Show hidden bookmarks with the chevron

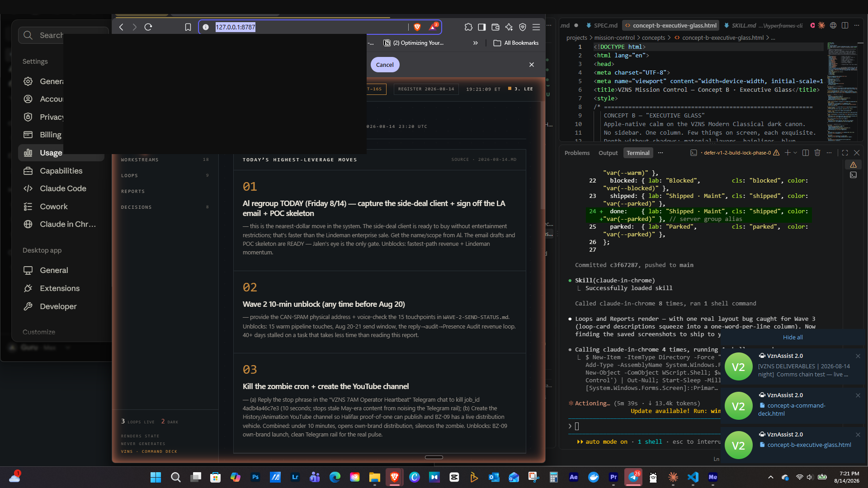click(475, 43)
